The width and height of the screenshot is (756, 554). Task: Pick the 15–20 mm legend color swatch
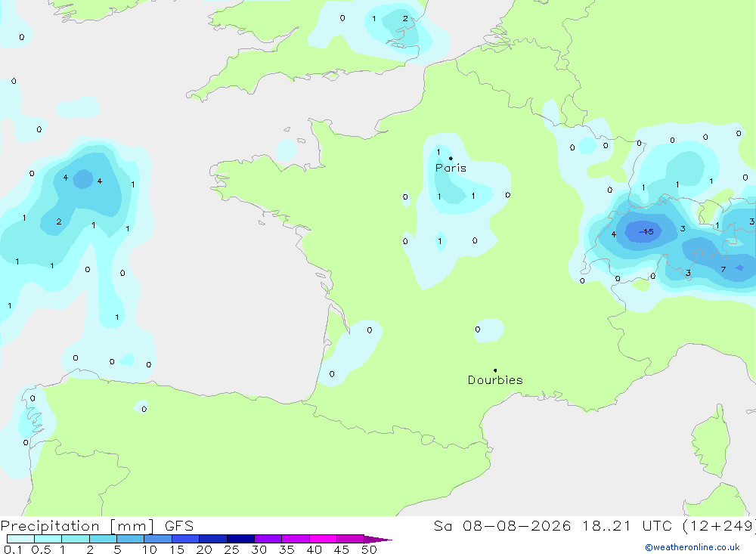tap(185, 539)
